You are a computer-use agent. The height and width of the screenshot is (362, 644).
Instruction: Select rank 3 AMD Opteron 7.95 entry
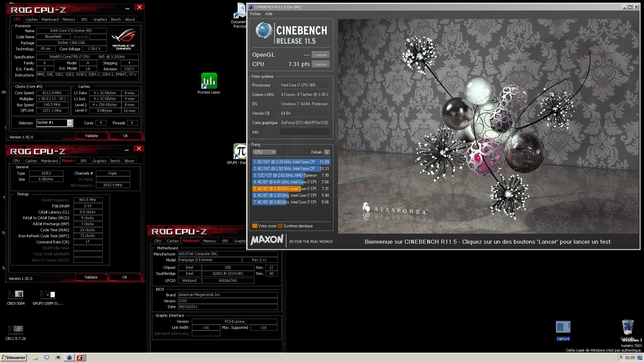(291, 175)
